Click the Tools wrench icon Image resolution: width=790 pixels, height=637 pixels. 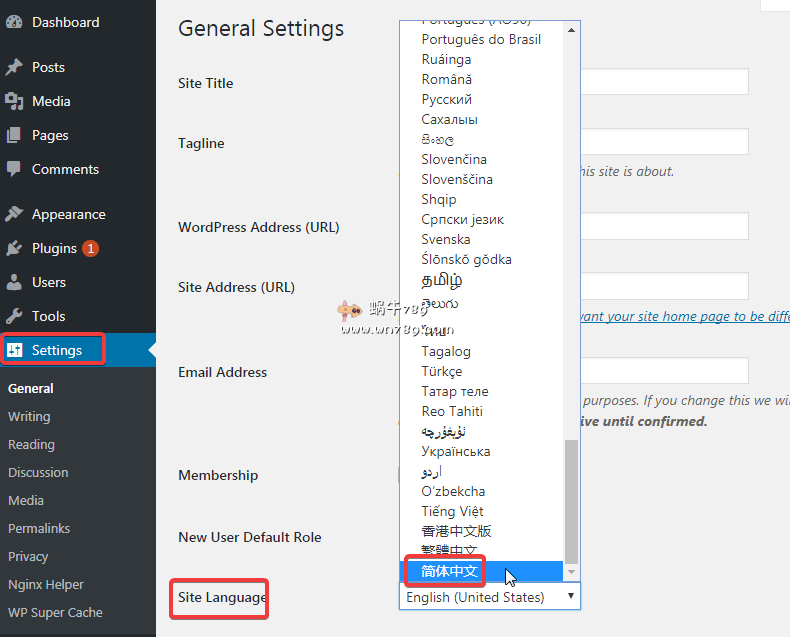tap(15, 316)
